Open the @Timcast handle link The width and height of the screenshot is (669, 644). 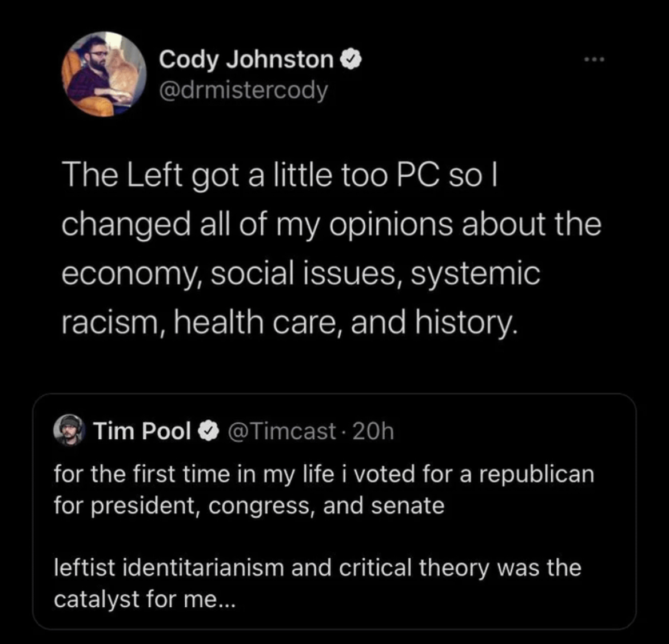click(x=281, y=431)
